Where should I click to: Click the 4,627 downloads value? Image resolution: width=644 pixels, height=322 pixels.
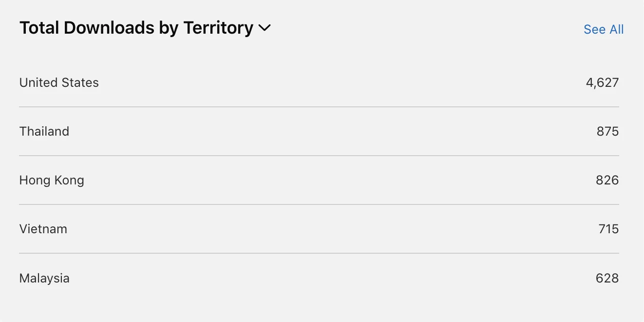point(602,82)
